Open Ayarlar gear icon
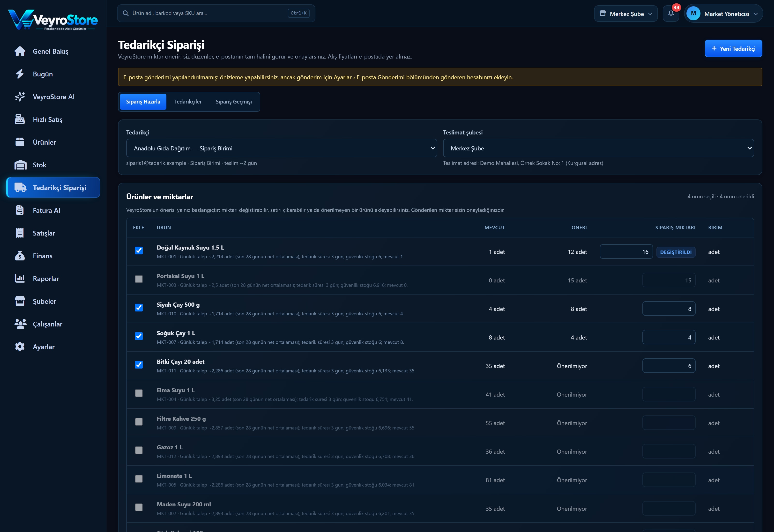This screenshot has width=774, height=532. (x=20, y=347)
